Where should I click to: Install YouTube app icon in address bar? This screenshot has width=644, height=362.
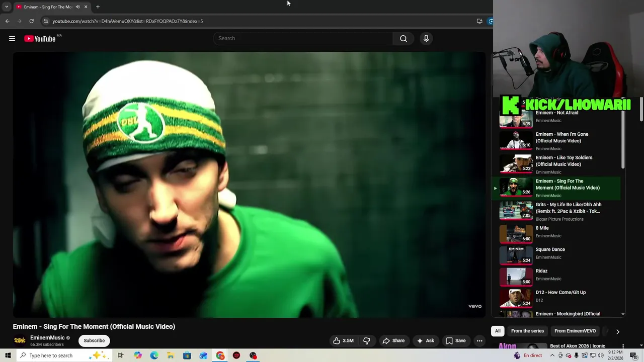click(x=479, y=21)
